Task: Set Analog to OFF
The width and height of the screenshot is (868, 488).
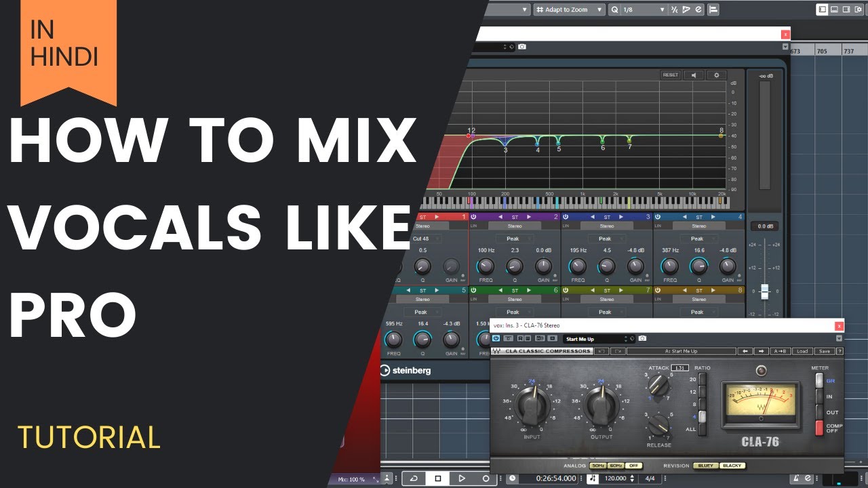Action: pyautogui.click(x=633, y=466)
